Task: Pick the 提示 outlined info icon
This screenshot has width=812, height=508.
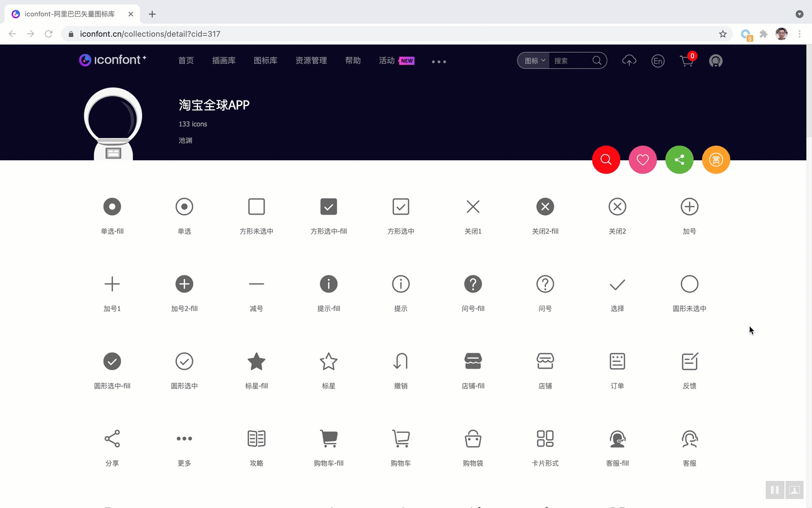Action: click(x=401, y=284)
